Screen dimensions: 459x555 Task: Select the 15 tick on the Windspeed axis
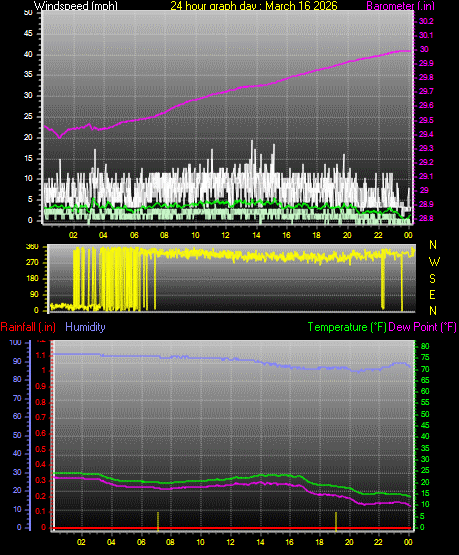[x=28, y=158]
